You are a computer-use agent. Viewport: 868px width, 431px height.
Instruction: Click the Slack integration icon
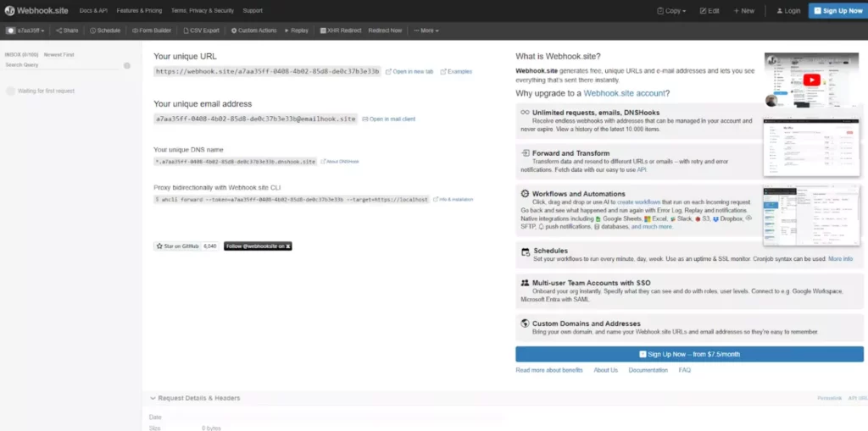[x=672, y=219]
